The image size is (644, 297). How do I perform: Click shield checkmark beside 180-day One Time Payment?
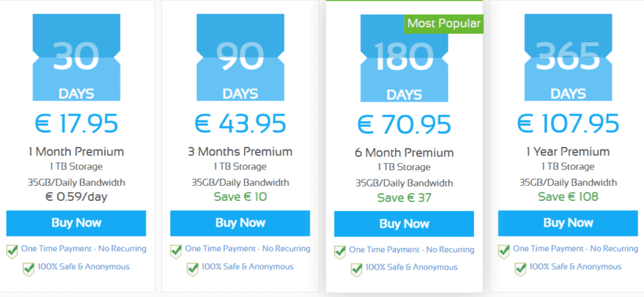[x=340, y=251]
